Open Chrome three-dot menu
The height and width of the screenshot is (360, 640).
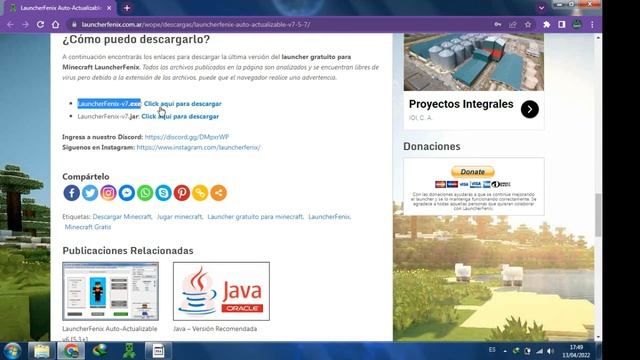tap(592, 24)
